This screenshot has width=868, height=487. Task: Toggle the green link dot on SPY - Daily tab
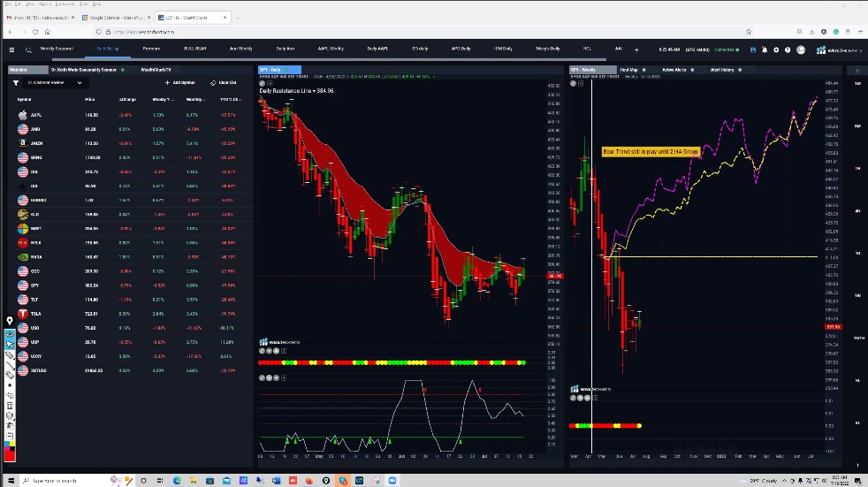(286, 71)
